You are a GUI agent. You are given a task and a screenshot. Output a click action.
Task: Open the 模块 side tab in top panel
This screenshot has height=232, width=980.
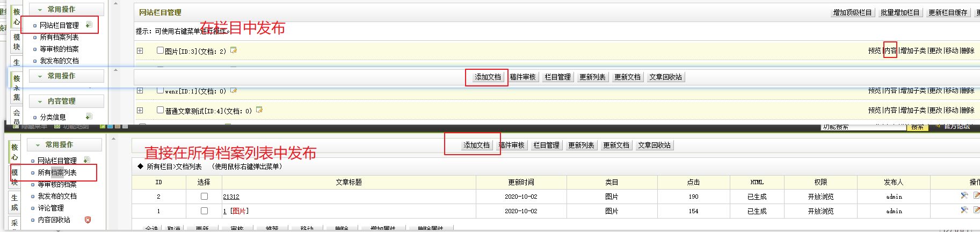(x=17, y=42)
